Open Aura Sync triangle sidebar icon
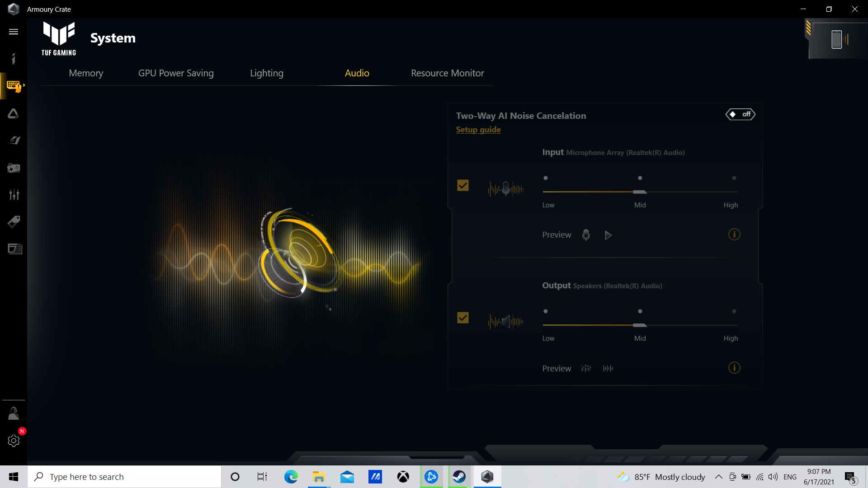868x488 pixels. (14, 113)
